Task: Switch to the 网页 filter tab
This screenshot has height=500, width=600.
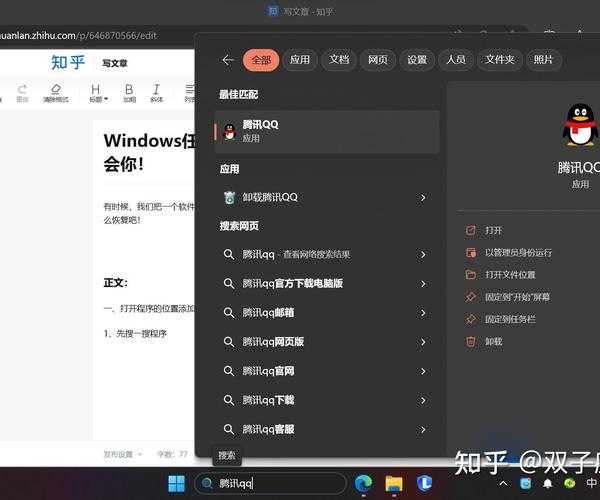Action: point(378,60)
